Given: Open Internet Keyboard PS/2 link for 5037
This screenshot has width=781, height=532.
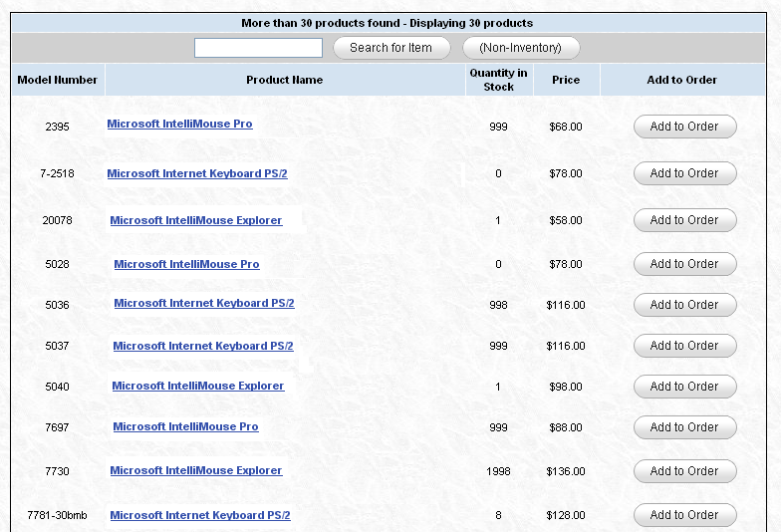Looking at the screenshot, I should tap(203, 346).
